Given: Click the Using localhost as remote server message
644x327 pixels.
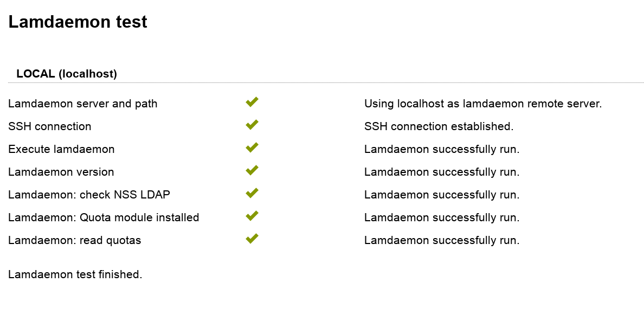Looking at the screenshot, I should (x=483, y=104).
